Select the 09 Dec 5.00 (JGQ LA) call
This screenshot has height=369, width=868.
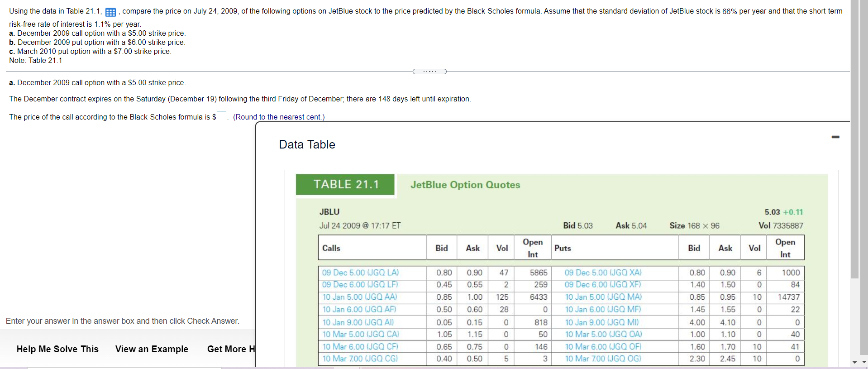360,273
